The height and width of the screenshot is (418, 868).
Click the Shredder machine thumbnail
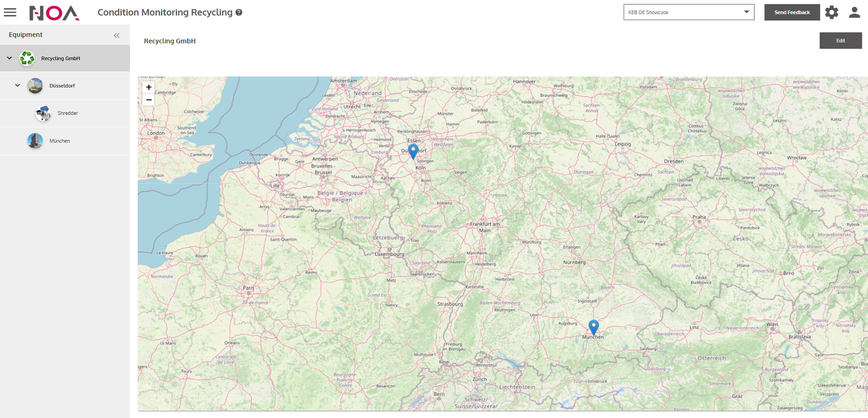pyautogui.click(x=43, y=113)
